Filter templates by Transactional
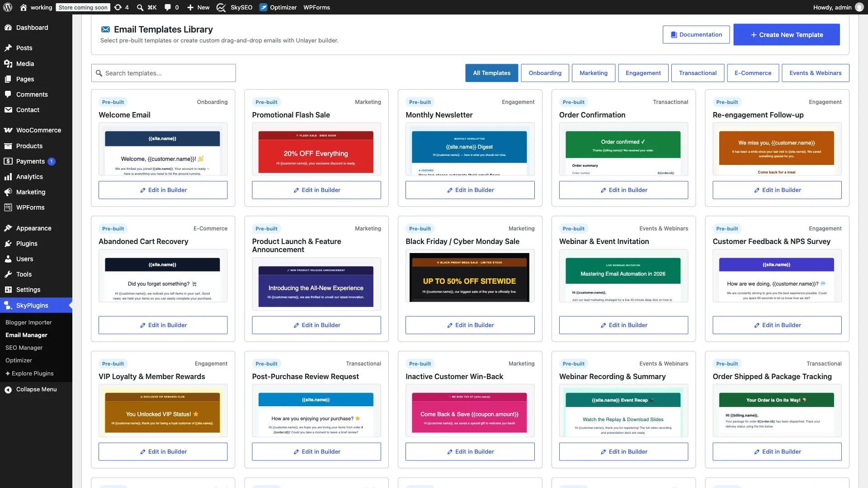868x488 pixels. click(x=698, y=73)
